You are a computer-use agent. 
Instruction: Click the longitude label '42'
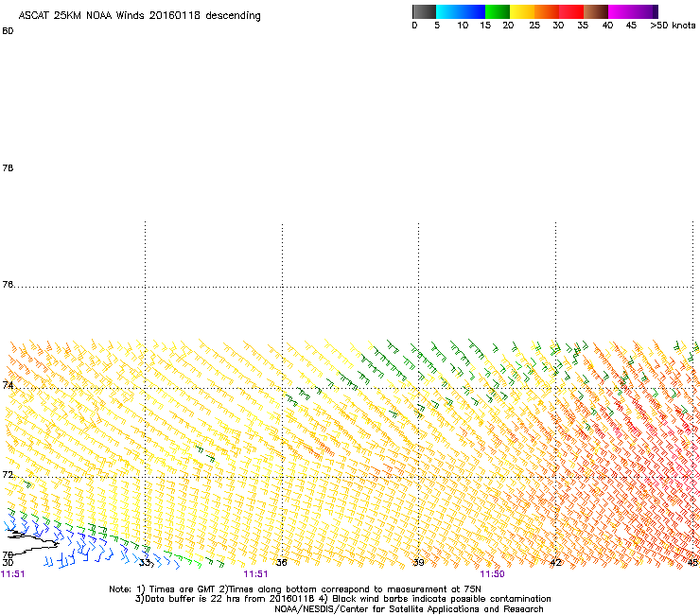555,563
